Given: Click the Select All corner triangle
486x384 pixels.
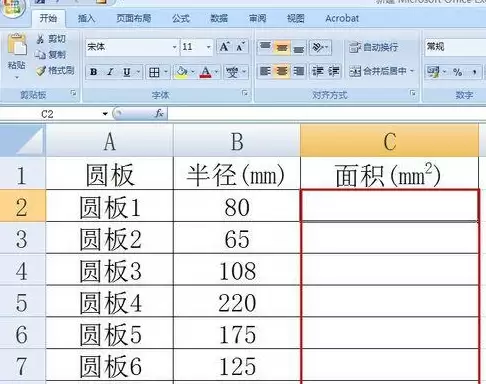Looking at the screenshot, I should point(23,140).
